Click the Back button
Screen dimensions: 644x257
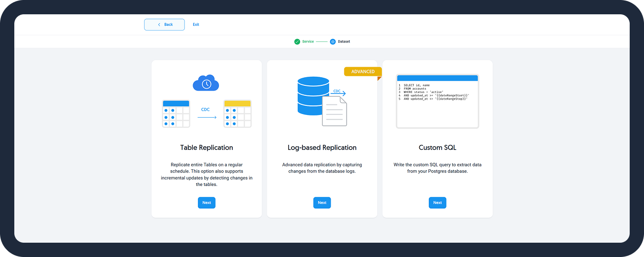(x=164, y=24)
